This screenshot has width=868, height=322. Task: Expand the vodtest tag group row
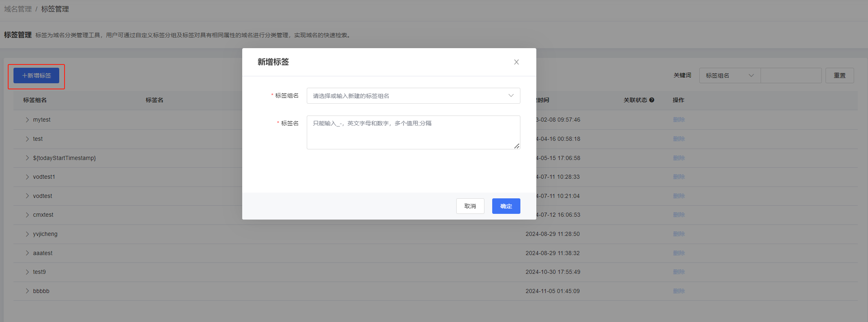tap(27, 196)
